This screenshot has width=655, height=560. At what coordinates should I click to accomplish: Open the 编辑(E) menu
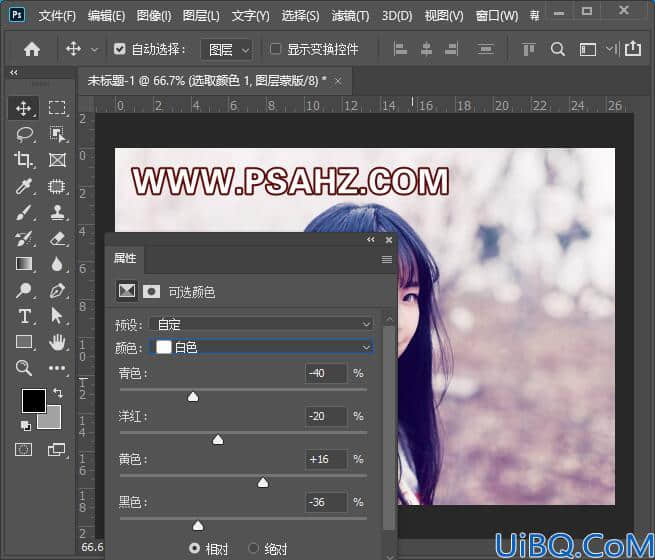(x=106, y=16)
